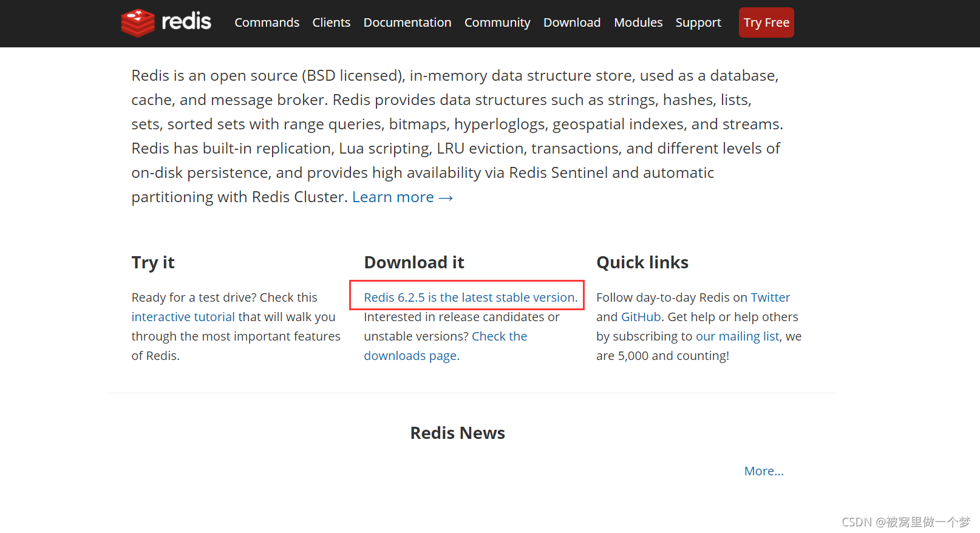Open the Support navigation link
Screen dimensions: 980x533
coord(698,22)
